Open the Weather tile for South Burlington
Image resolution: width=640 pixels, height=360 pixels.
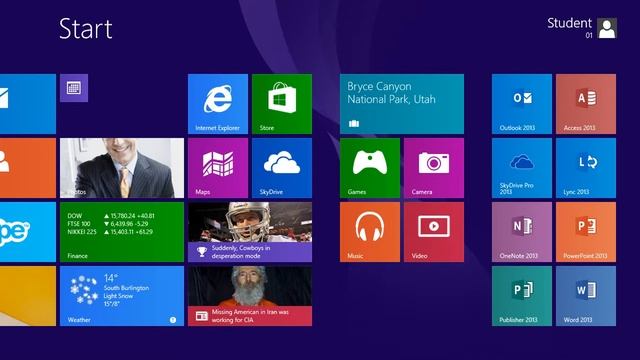coord(122,296)
